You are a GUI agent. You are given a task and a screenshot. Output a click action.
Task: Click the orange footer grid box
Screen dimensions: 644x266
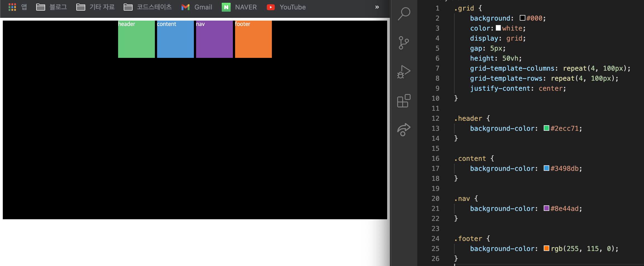pyautogui.click(x=253, y=39)
